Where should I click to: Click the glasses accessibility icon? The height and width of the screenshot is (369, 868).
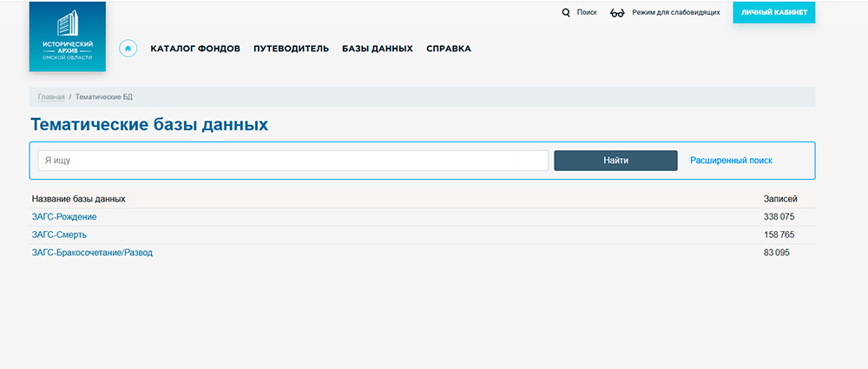pos(617,13)
